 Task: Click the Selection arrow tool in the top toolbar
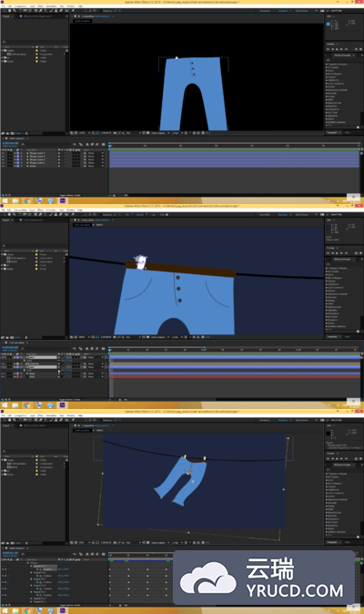click(x=5, y=11)
